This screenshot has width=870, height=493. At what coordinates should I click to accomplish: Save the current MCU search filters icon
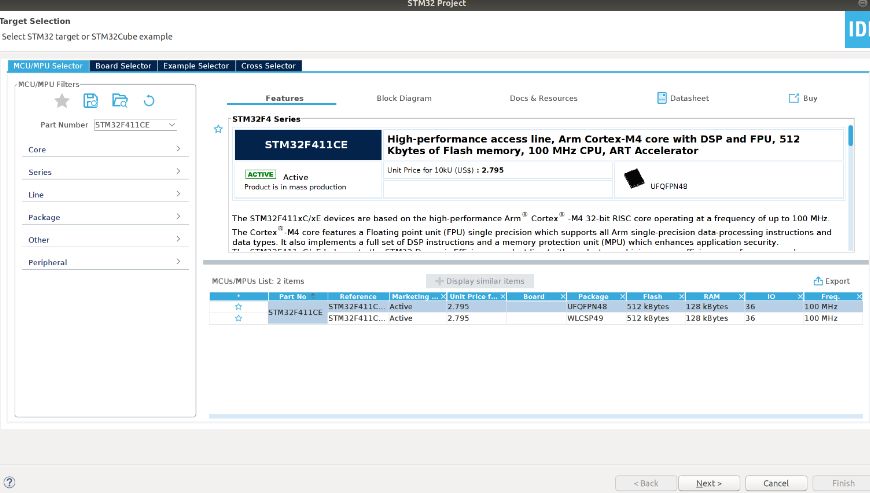pos(90,100)
